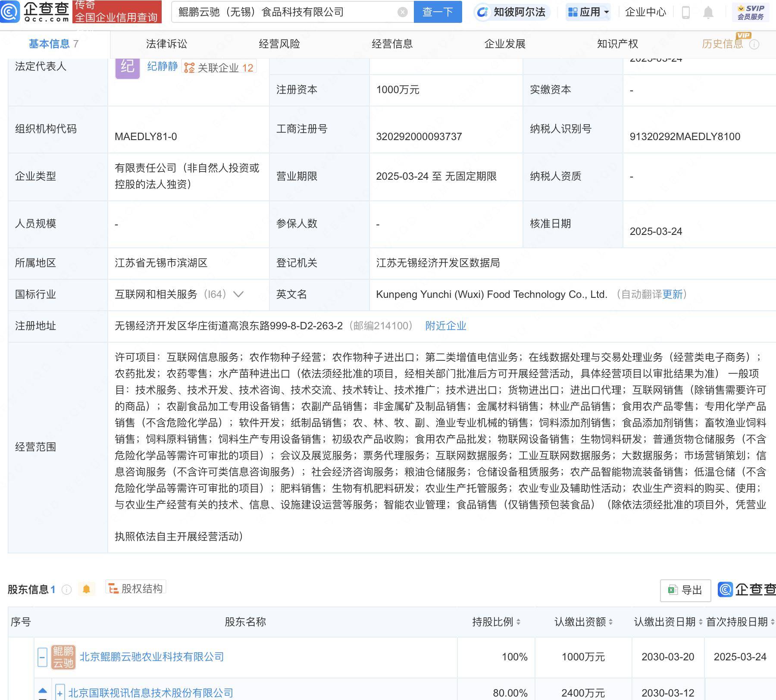Click 更新 next to the English name
The height and width of the screenshot is (700, 776).
(673, 294)
